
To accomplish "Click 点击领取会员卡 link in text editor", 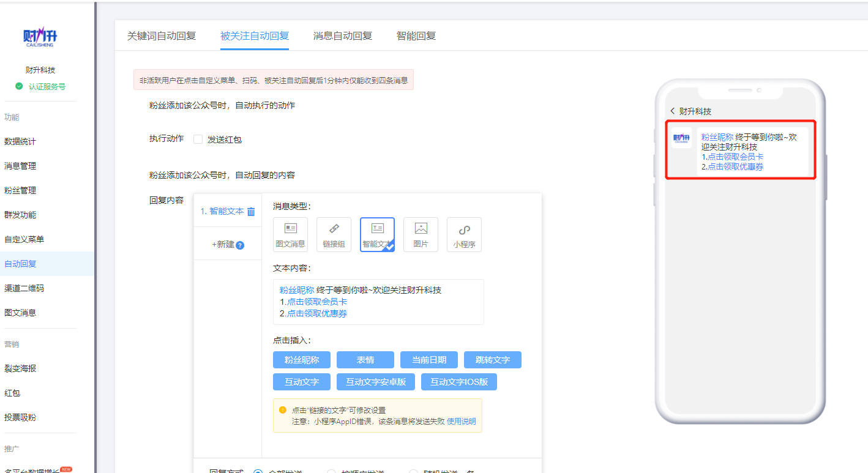I will tap(317, 302).
